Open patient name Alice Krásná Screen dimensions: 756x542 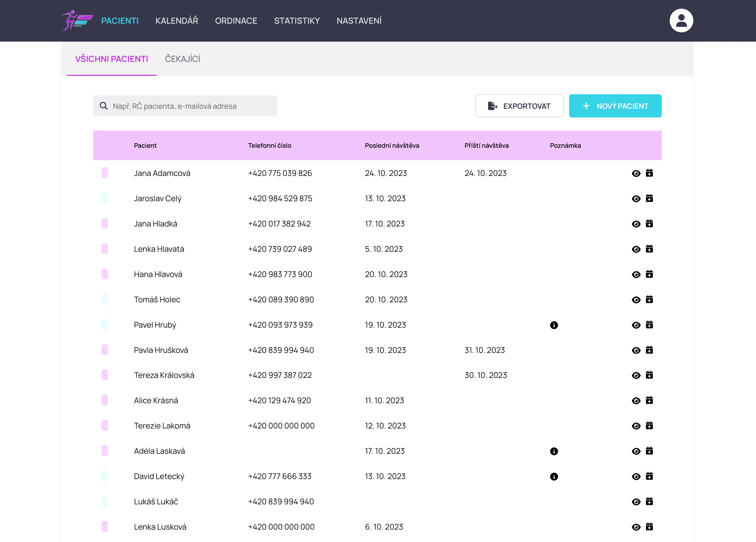(156, 401)
